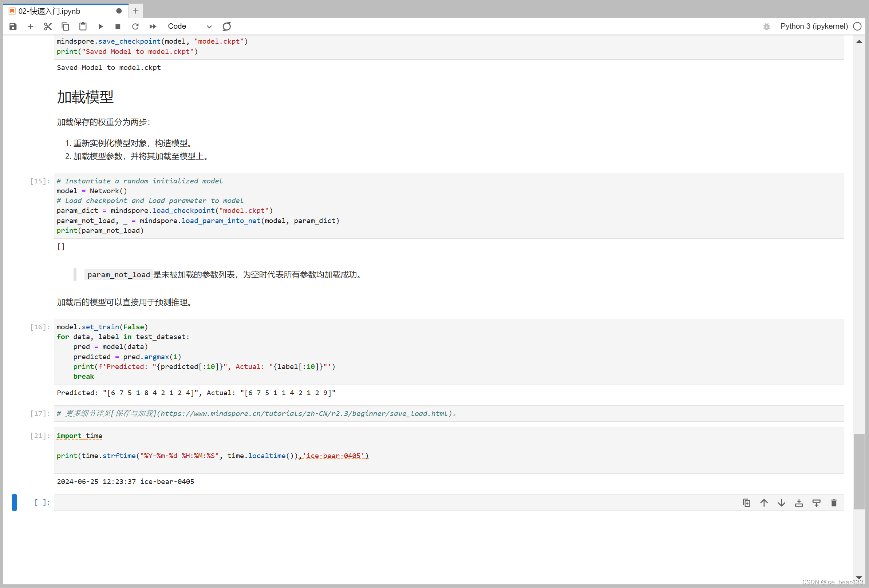This screenshot has width=869, height=588.
Task: Click the output text 'Saved Model to model.ckpt'
Action: [109, 68]
